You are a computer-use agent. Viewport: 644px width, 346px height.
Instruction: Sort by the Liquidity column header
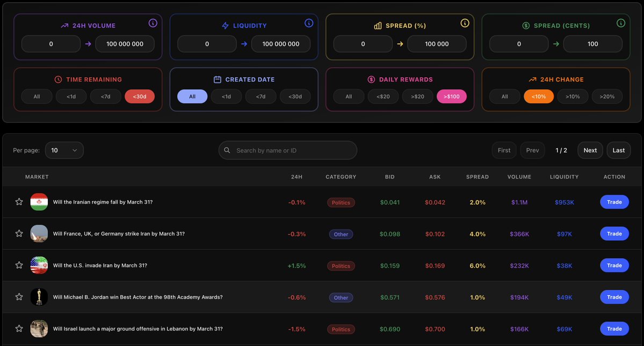(x=565, y=176)
